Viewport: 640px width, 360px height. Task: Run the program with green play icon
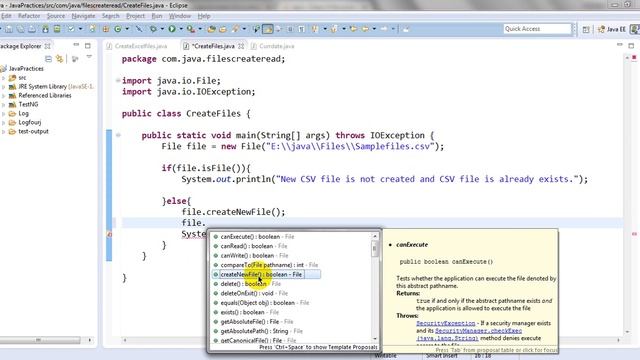point(172,29)
